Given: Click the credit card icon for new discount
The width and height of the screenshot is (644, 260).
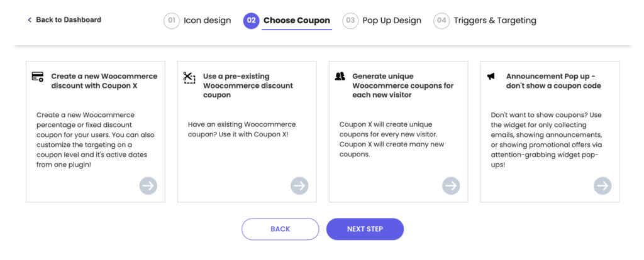Looking at the screenshot, I should click(38, 77).
